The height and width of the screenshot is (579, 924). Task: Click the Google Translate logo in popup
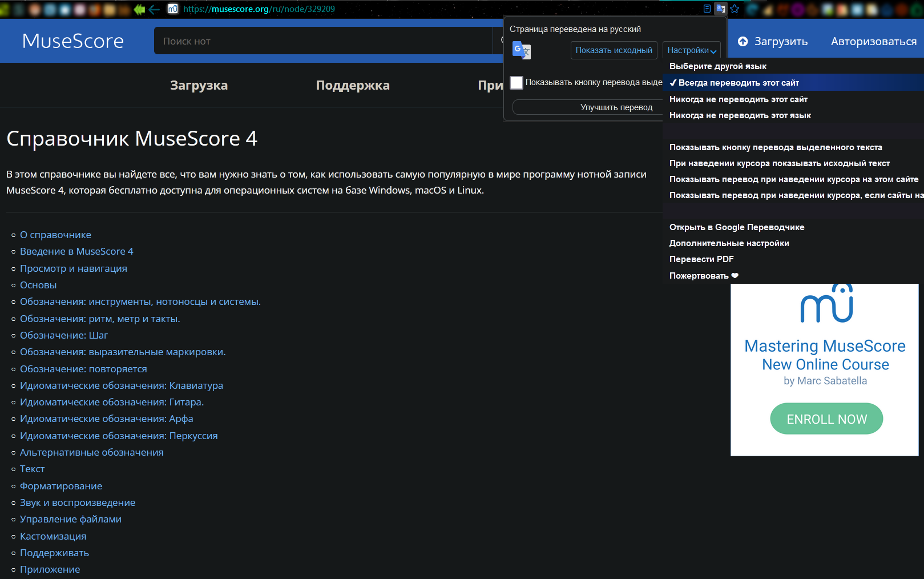point(522,50)
